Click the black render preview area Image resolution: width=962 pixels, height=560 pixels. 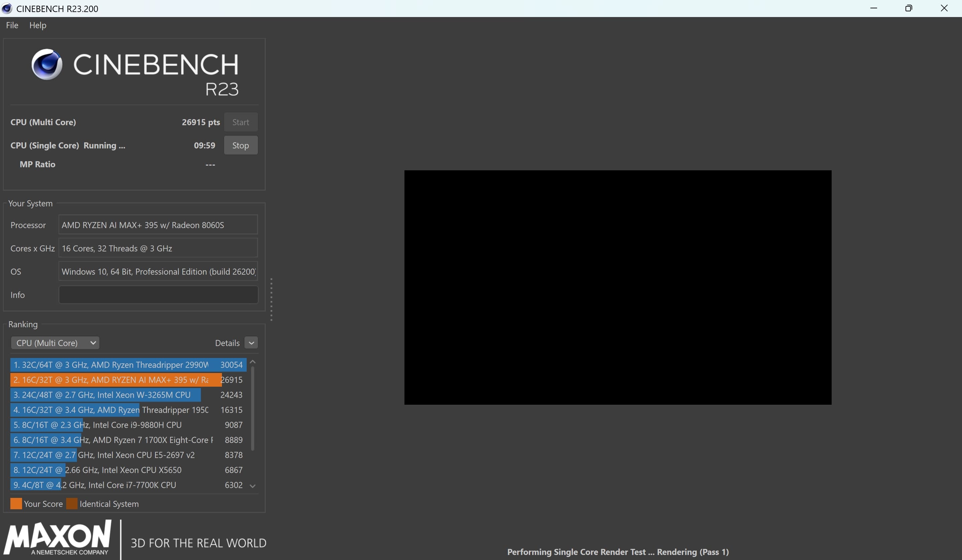[x=617, y=287]
